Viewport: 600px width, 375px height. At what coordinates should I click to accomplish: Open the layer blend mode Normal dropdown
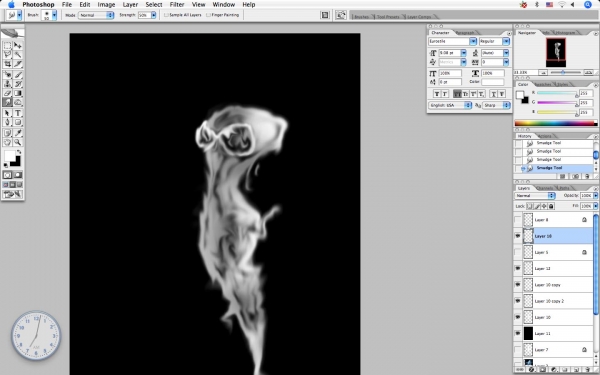click(x=535, y=196)
